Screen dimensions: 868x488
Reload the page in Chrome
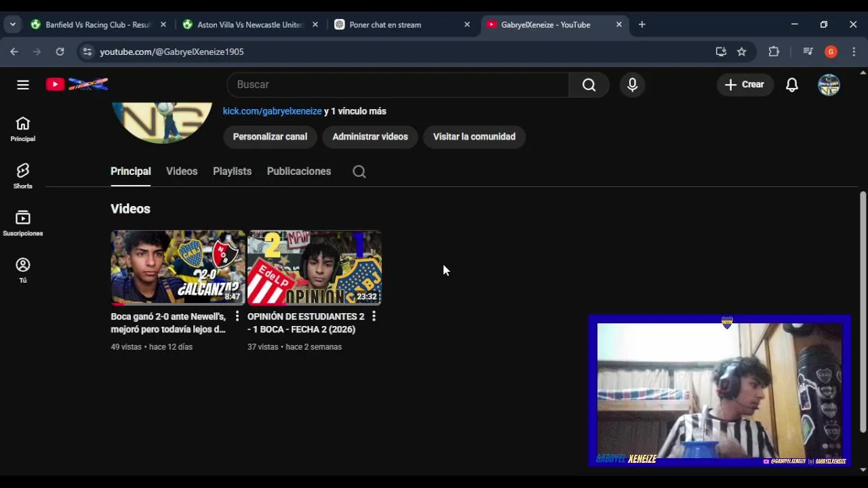click(x=60, y=52)
